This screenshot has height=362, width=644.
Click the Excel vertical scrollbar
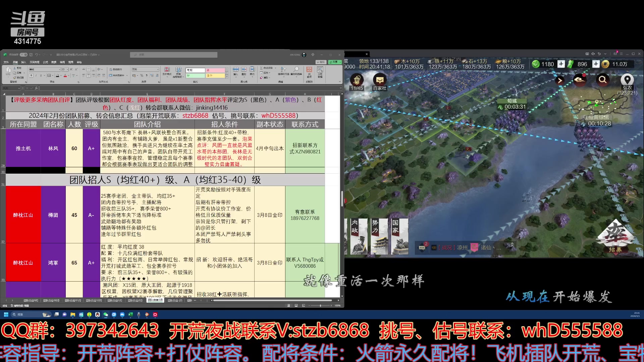342,198
